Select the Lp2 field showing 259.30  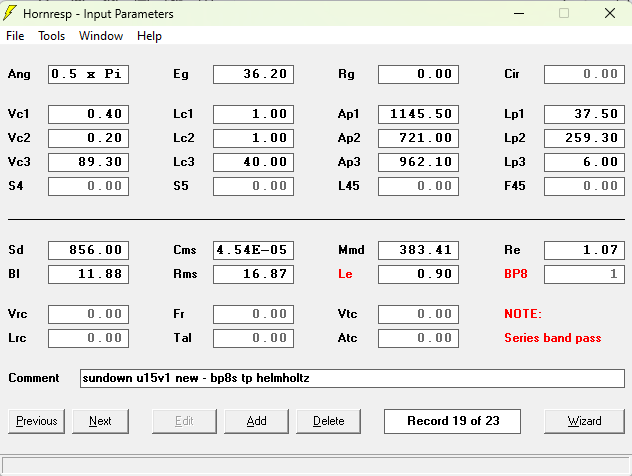pos(584,138)
